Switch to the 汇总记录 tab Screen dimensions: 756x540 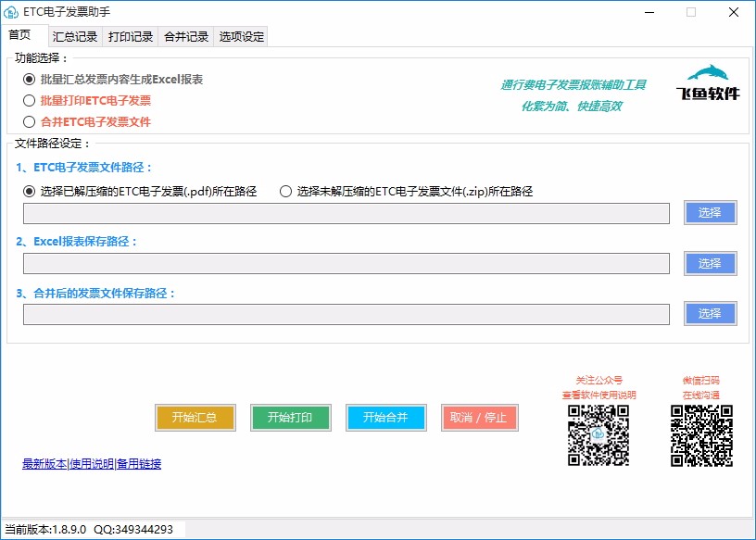pyautogui.click(x=75, y=37)
